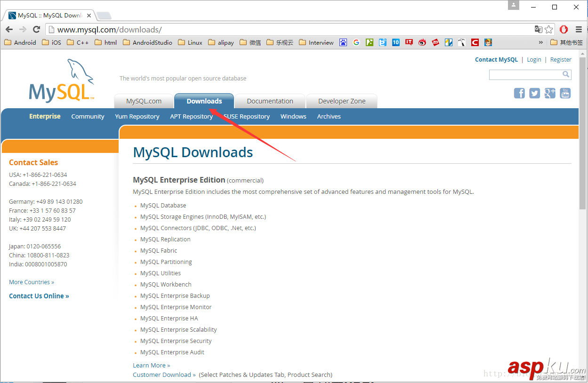The image size is (588, 383).
Task: Open the Interview bookmarks folder
Action: pyautogui.click(x=316, y=42)
